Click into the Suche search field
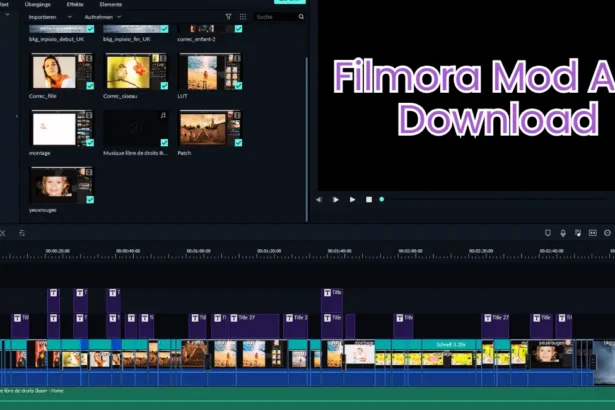This screenshot has width=615, height=410. pos(275,17)
